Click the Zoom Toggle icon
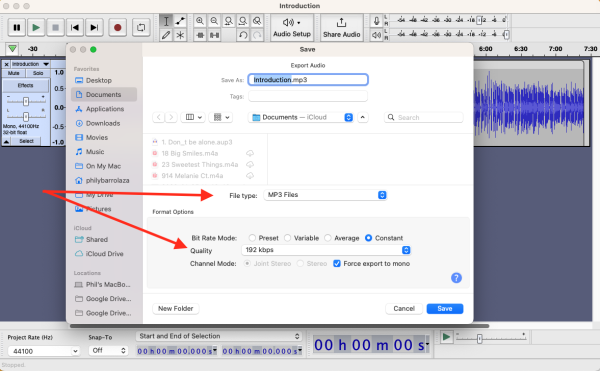Screen dimensions: 600x371 point(257,21)
